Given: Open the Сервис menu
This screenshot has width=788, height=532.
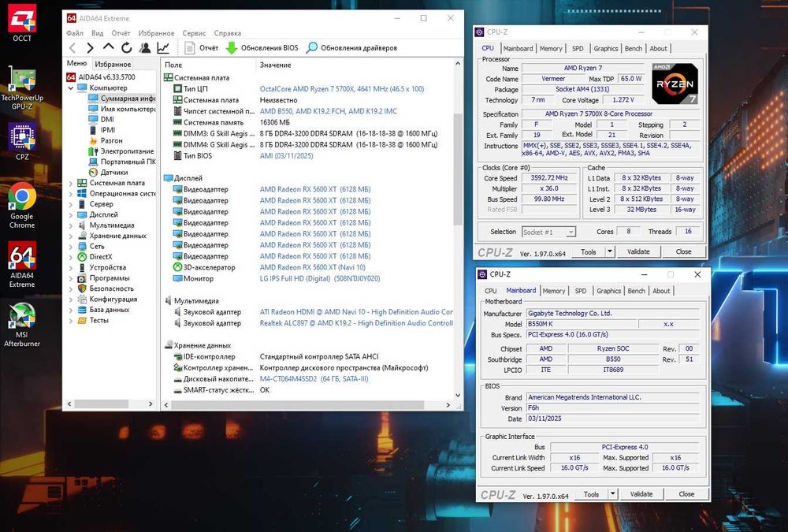Looking at the screenshot, I should point(194,33).
